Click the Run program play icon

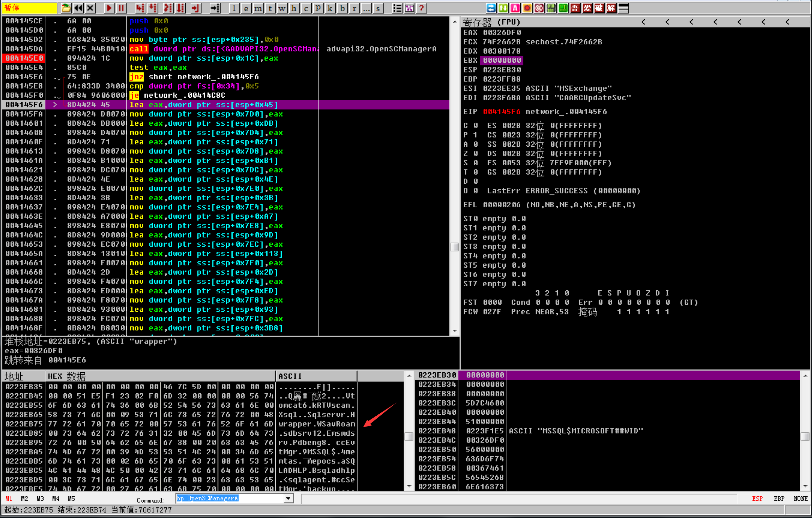coord(109,8)
